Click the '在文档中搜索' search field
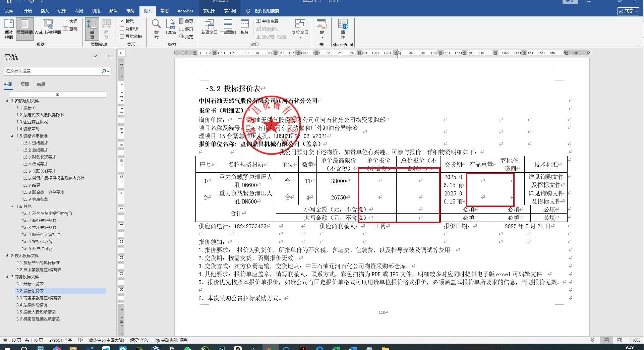Viewport: 644px width, 350px height. pos(53,71)
